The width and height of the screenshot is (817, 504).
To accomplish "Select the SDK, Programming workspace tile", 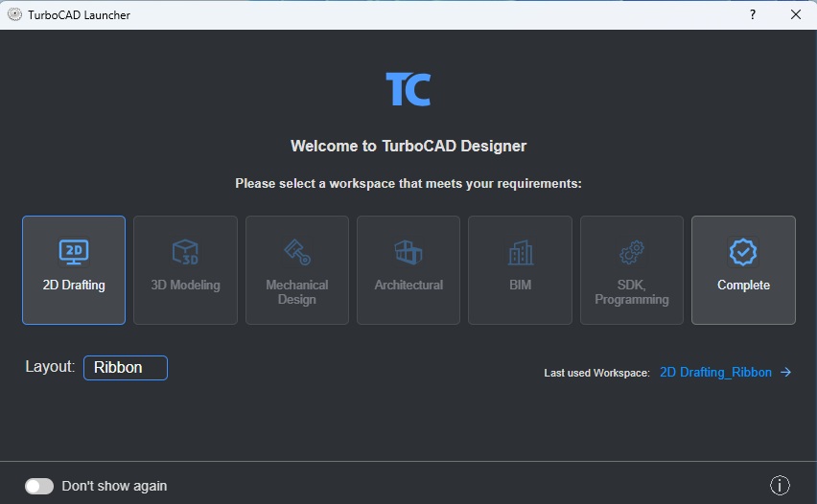I will pos(632,270).
